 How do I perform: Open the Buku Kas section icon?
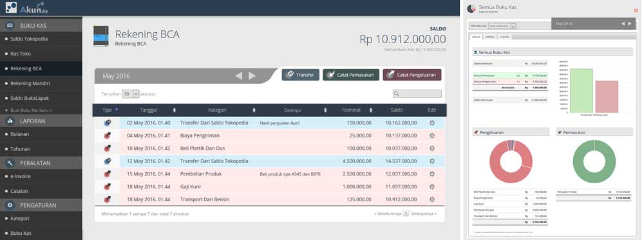click(10, 26)
